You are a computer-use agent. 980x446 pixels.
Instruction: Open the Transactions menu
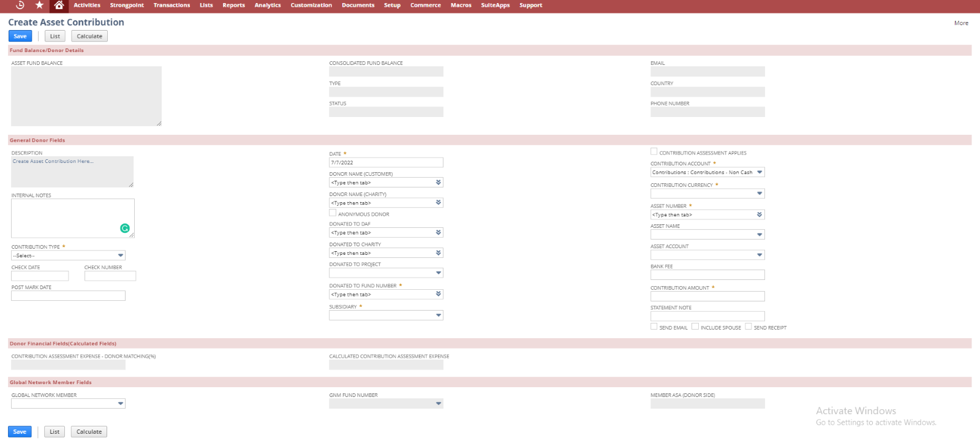[171, 6]
